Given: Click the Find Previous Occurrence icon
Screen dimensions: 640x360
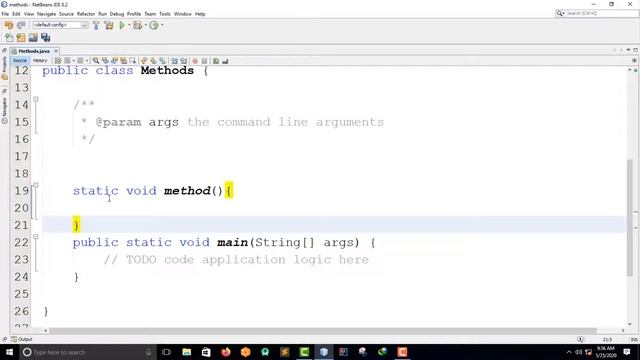Looking at the screenshot, I should [x=105, y=61].
